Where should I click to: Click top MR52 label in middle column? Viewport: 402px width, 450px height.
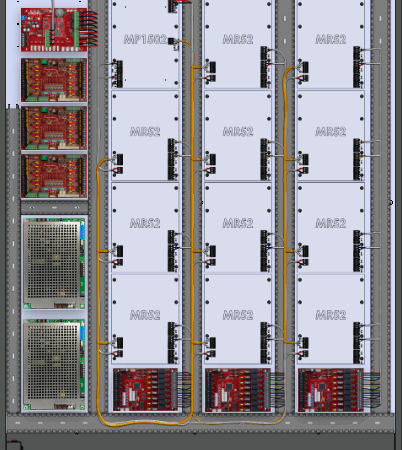[238, 40]
